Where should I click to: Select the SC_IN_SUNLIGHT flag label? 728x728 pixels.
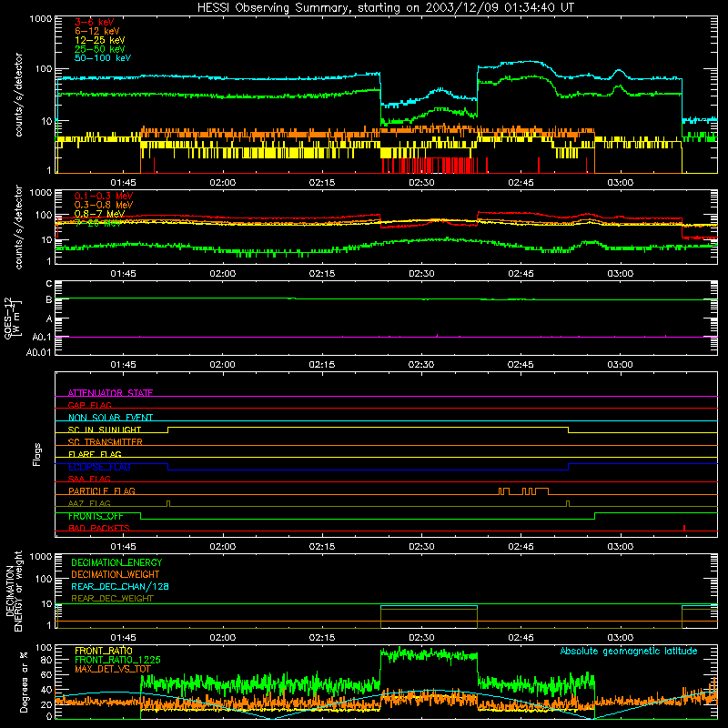click(105, 430)
